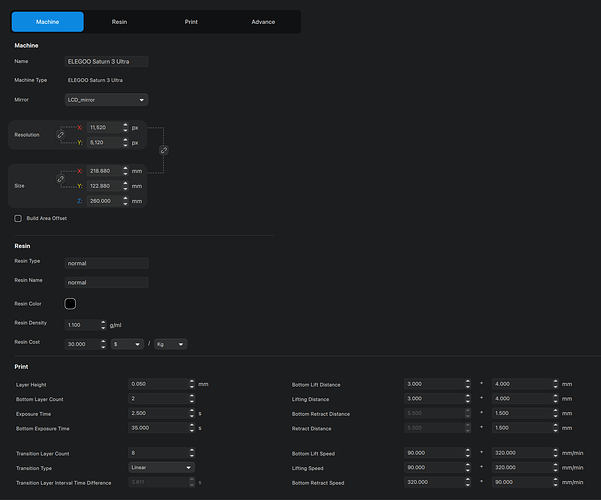Toggle the Size X/Y link icon
Viewport: 601px width, 500px height.
(61, 179)
